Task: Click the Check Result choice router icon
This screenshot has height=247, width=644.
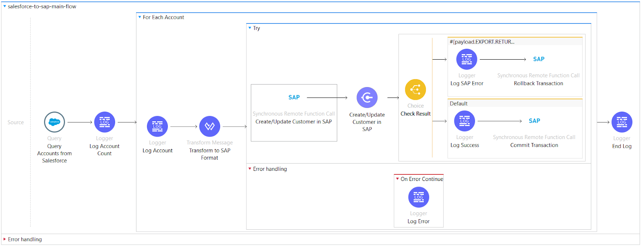Action: 415,89
